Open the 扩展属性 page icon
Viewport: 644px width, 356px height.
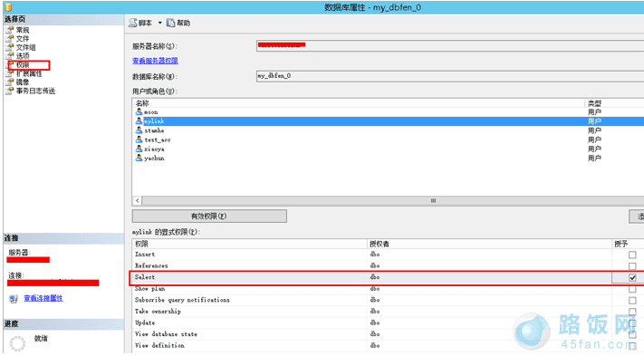tap(9, 73)
